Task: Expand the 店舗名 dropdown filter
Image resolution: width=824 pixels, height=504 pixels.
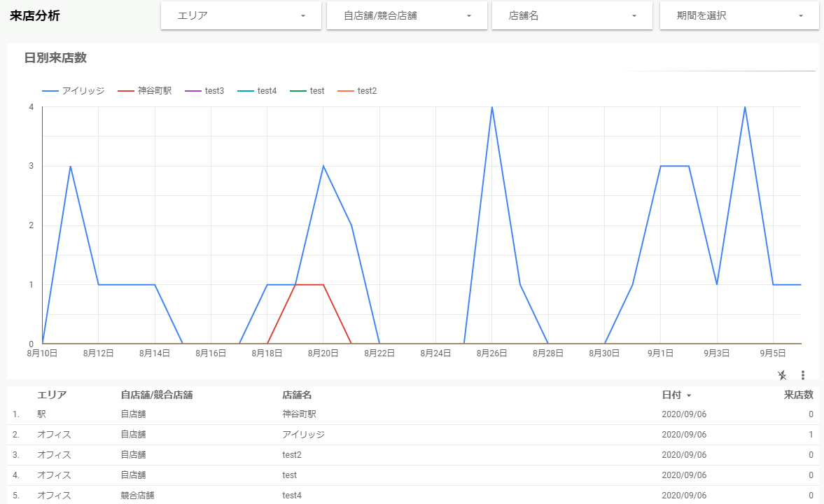Action: point(572,16)
